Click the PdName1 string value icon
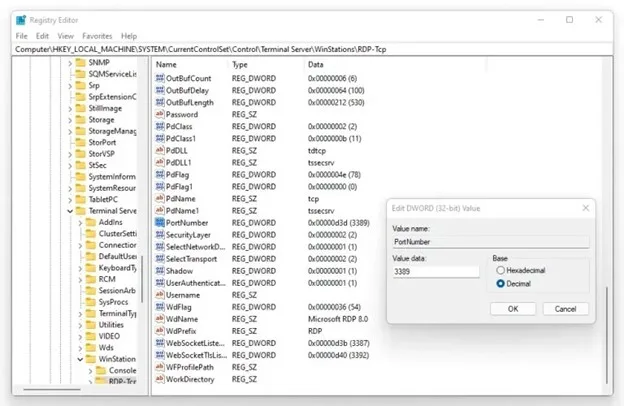Screen dimensions: 624x406 (160, 211)
